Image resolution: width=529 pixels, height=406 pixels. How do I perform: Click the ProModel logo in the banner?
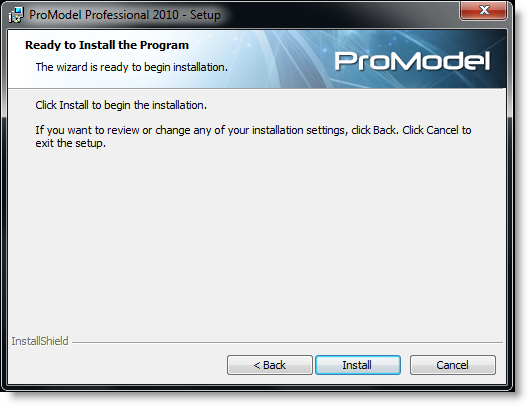(x=412, y=61)
